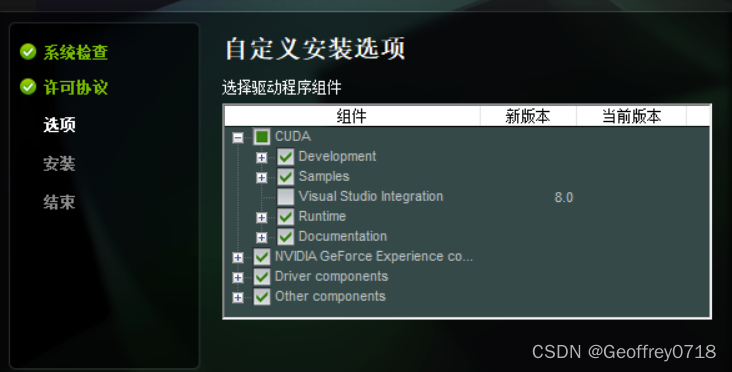Image resolution: width=732 pixels, height=372 pixels.
Task: Uncheck the Driver components checkbox
Action: [x=261, y=277]
